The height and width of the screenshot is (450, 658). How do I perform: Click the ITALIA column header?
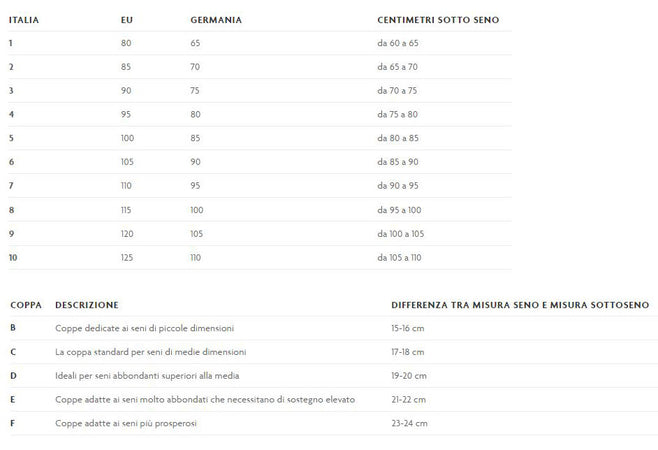point(24,20)
